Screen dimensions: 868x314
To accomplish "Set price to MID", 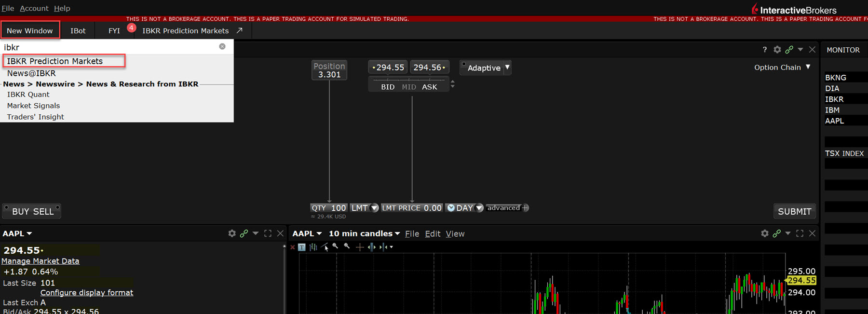I will pos(409,87).
